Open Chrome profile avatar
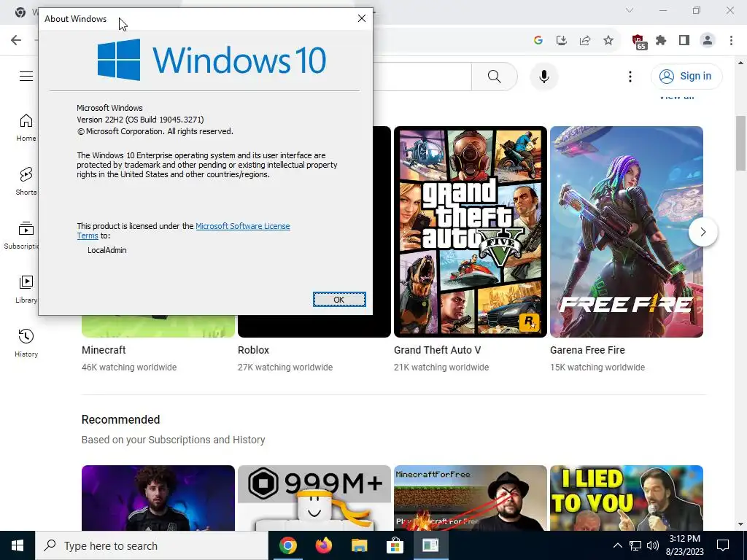This screenshot has height=560, width=747. click(x=708, y=41)
